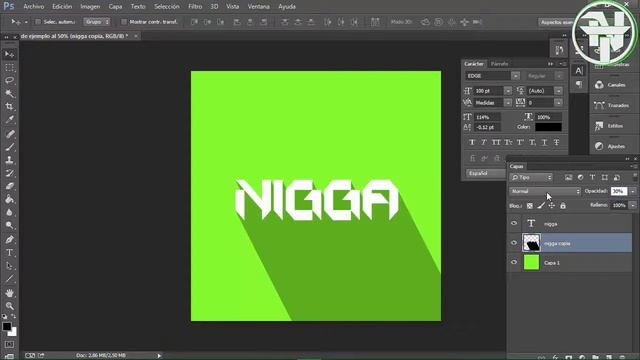
Task: Select the Blur tool
Action: click(x=9, y=212)
